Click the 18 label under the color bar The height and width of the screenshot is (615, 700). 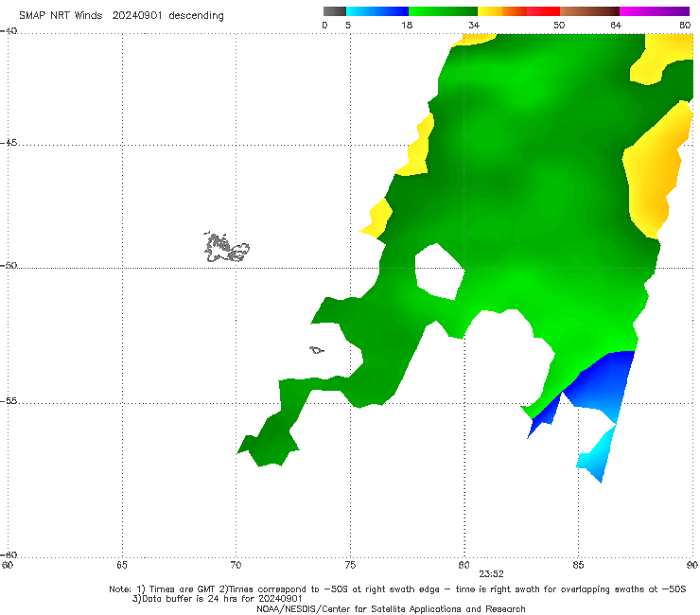click(407, 26)
